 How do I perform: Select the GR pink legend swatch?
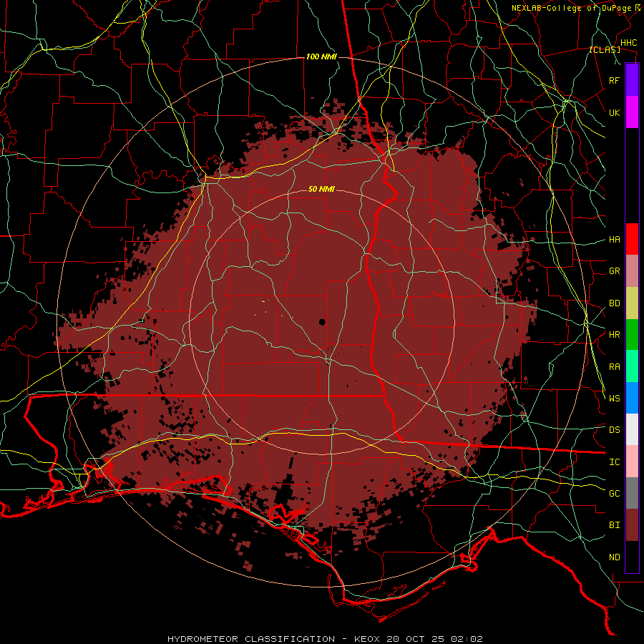(x=632, y=271)
